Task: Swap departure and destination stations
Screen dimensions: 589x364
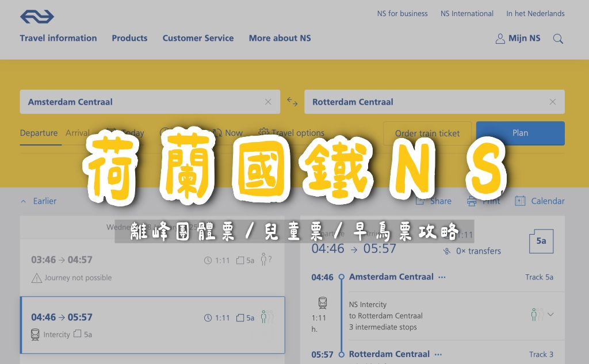Action: (292, 102)
